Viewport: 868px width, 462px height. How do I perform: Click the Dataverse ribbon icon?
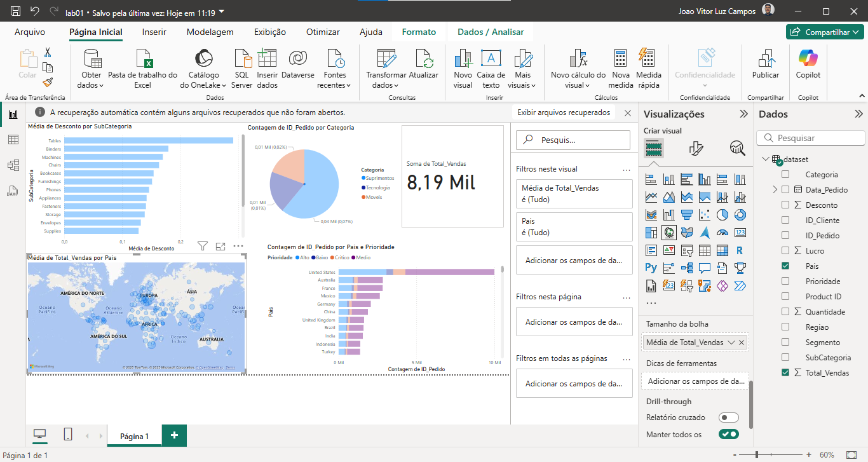[x=298, y=64]
